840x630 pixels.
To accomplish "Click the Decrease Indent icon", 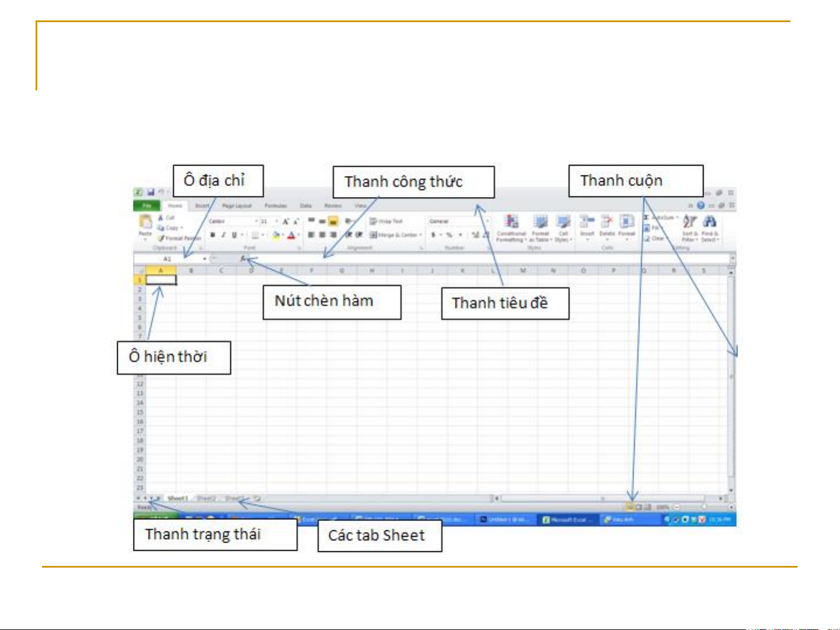I will point(349,235).
